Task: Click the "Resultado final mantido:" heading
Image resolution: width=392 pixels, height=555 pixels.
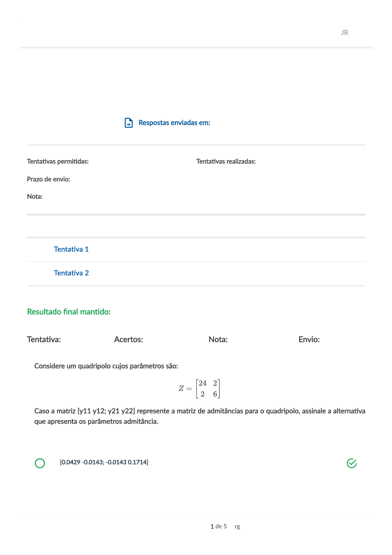Action: [x=69, y=312]
